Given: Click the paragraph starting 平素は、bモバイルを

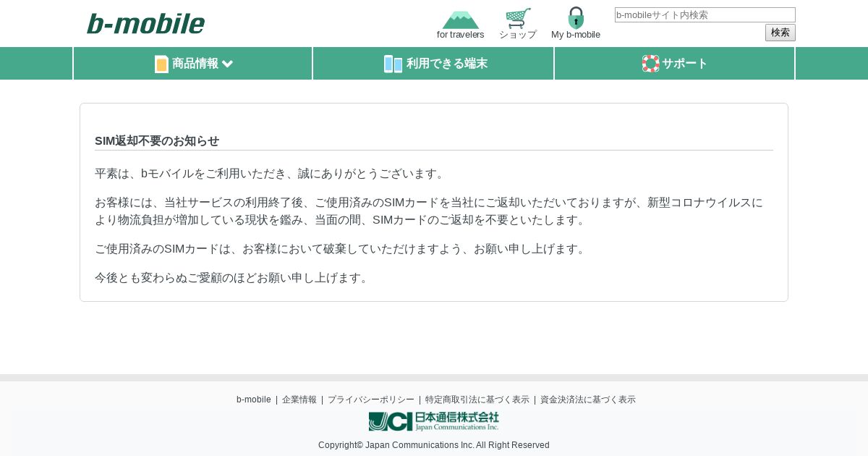Looking at the screenshot, I should 271,174.
